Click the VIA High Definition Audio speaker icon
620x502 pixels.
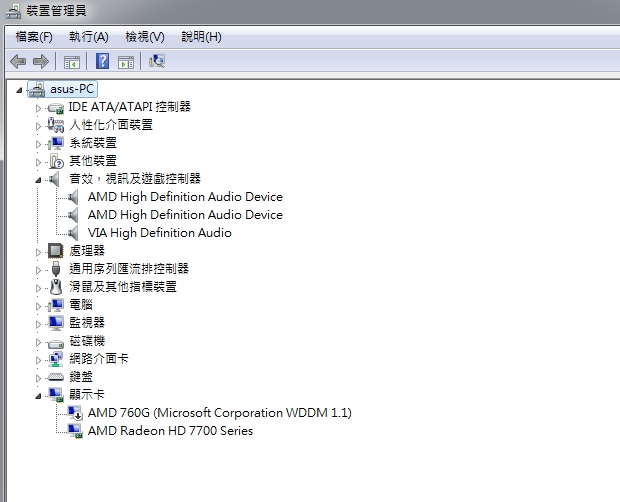(x=73, y=233)
